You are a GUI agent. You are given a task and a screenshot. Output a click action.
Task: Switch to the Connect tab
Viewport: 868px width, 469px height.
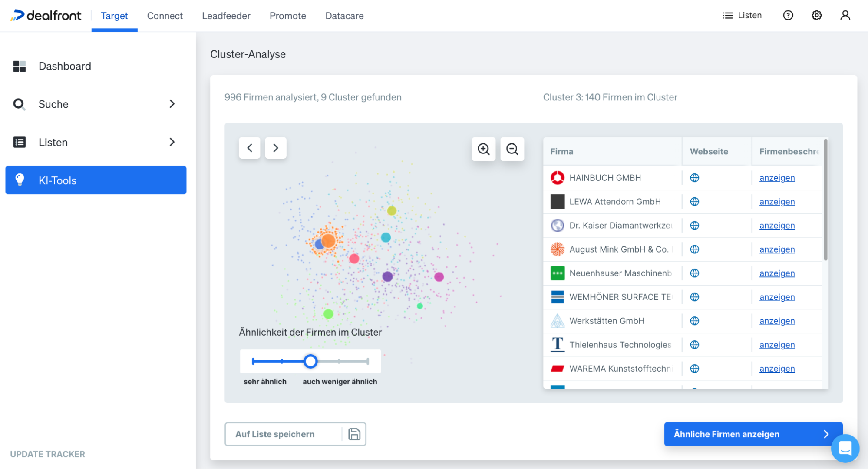point(165,16)
